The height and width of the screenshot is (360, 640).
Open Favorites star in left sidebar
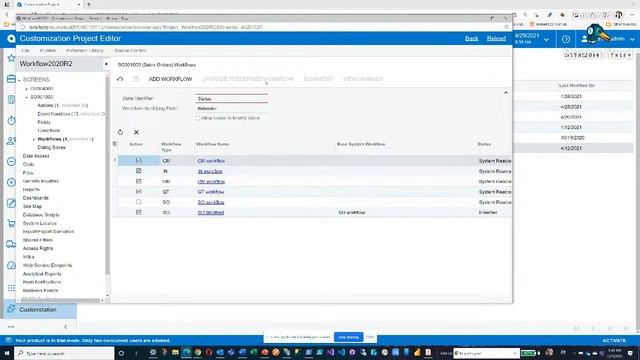point(11,58)
